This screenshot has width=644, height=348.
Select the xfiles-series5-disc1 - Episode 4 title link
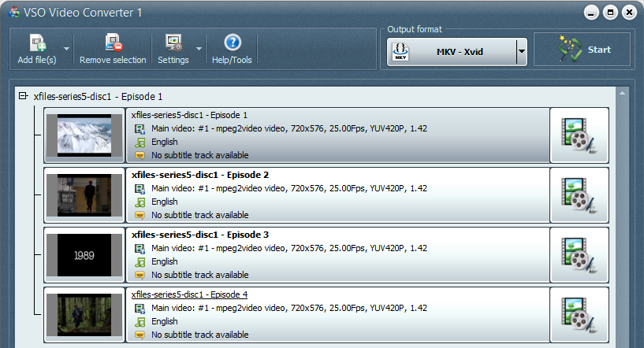point(189,294)
